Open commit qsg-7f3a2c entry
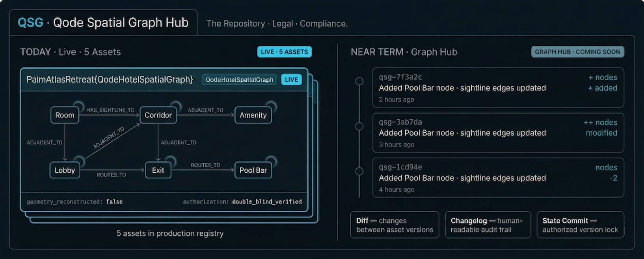Image resolution: width=644 pixels, height=259 pixels. point(498,88)
